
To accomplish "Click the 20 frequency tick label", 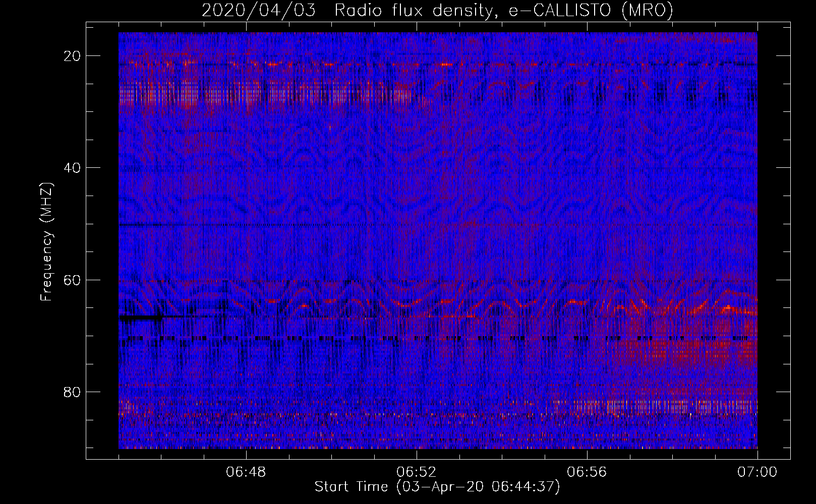I will click(73, 56).
